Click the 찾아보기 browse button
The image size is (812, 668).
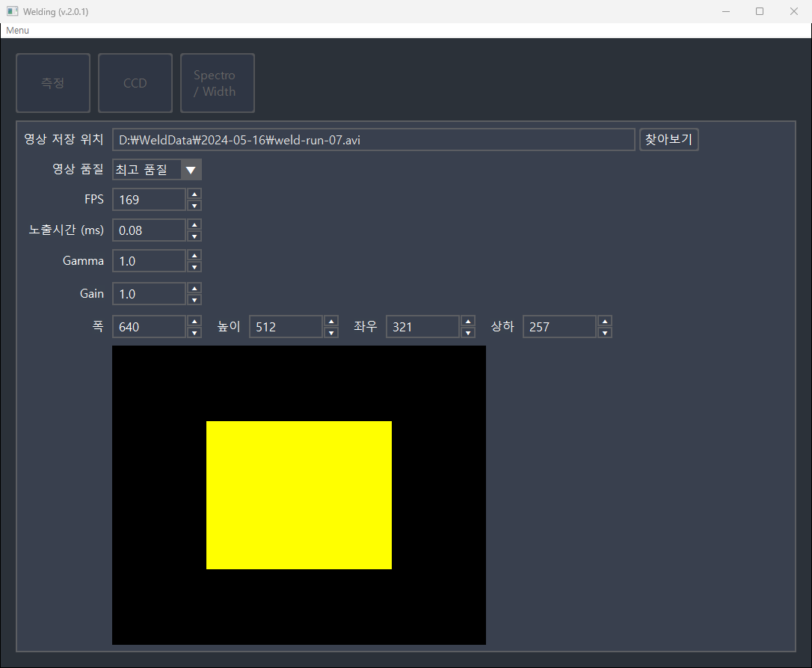[x=669, y=140]
